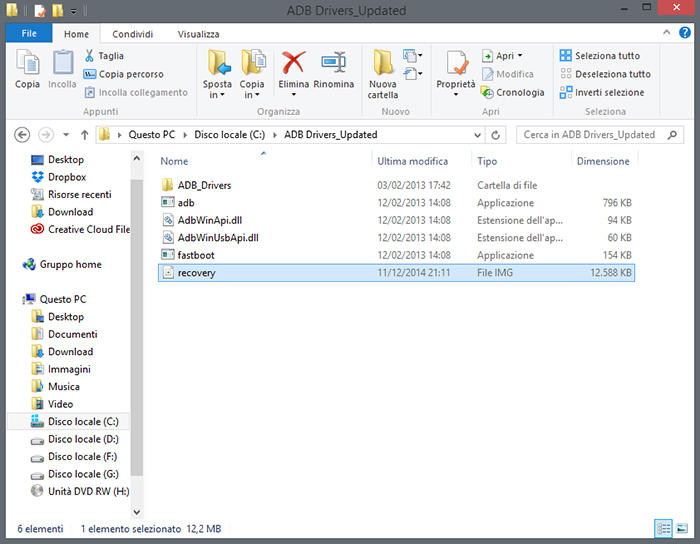Sort by the Dimensione column header
700x544 pixels.
604,161
